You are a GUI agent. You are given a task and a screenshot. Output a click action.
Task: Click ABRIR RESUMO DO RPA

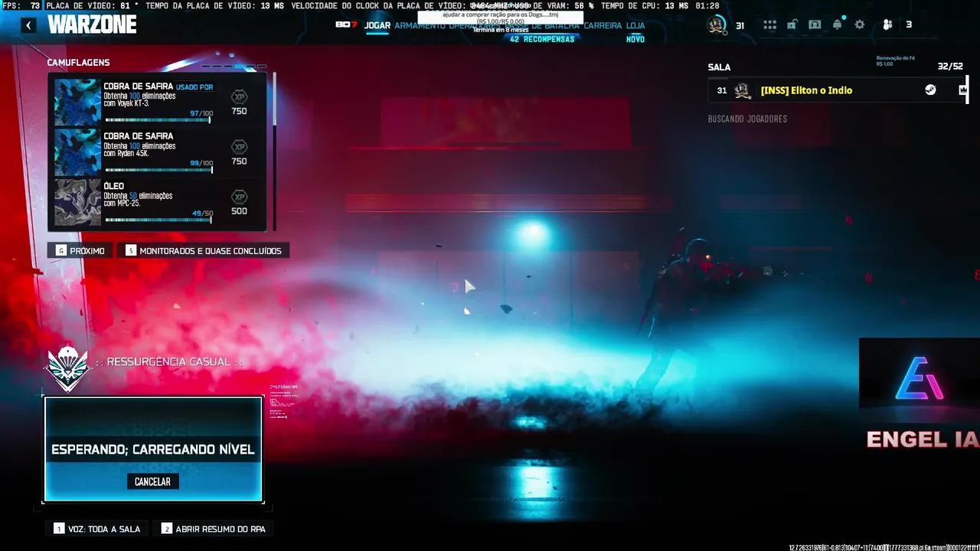point(214,529)
